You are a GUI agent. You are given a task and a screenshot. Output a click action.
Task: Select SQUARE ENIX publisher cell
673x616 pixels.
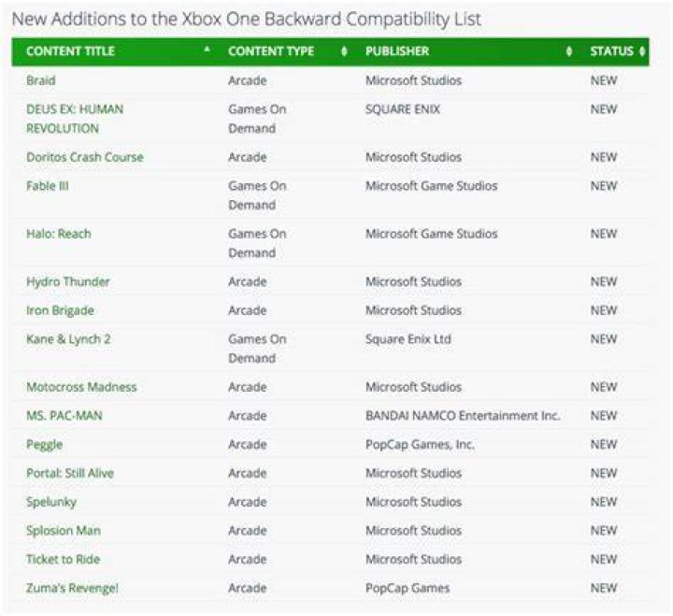(403, 109)
